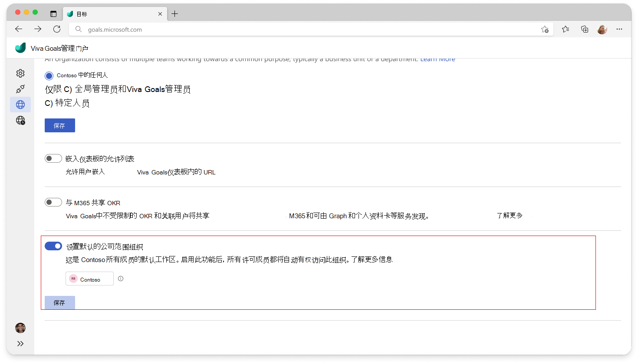Image resolution: width=638 pixels, height=364 pixels.
Task: Go forward in browser history
Action: [38, 29]
